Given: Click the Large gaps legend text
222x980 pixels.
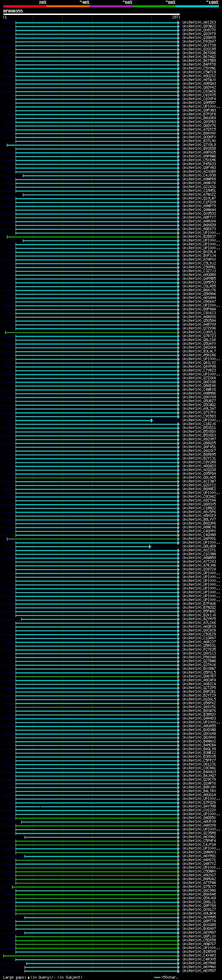Looking at the screenshot, I should pyautogui.click(x=43, y=977).
